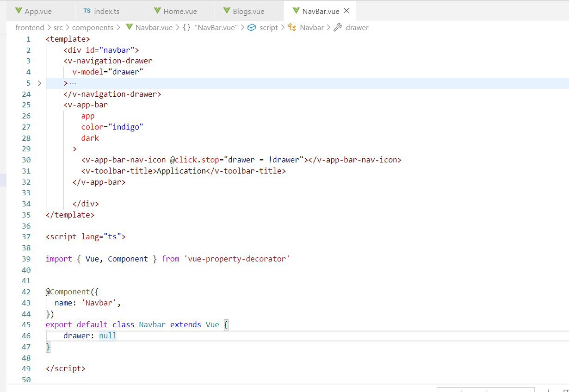
Task: Click the Vue icon on NavBar.vue tab
Action: 296,11
